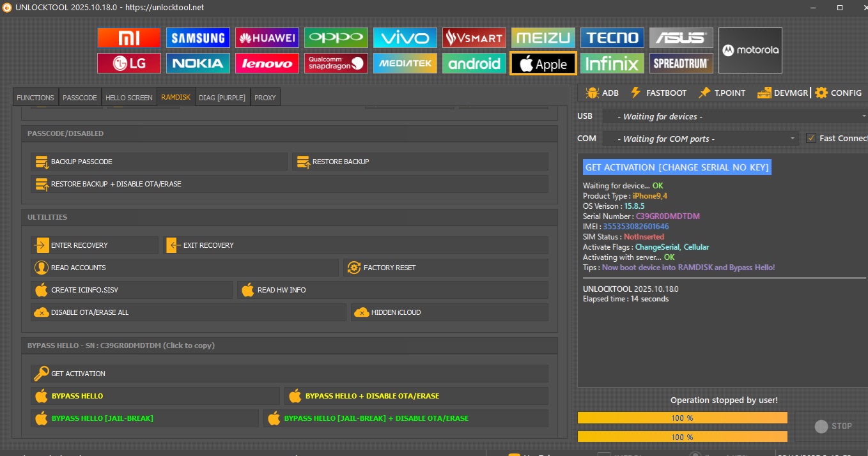Switch to the FUNCTIONS tab
This screenshot has height=456, width=868.
point(35,98)
